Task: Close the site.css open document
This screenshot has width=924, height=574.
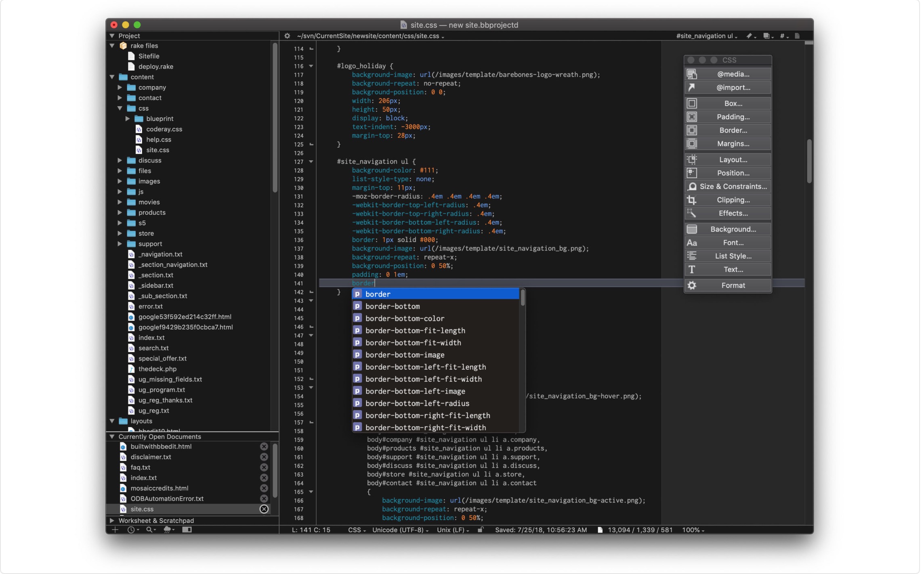Action: [x=264, y=509]
